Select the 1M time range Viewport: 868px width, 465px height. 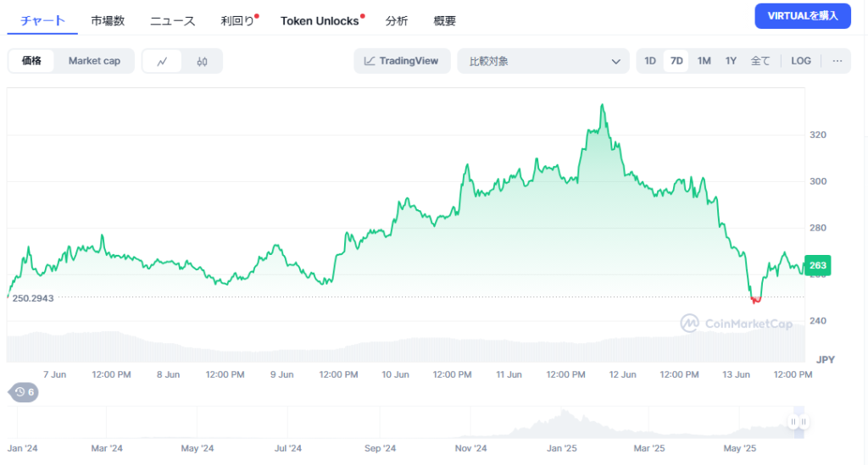coord(704,61)
